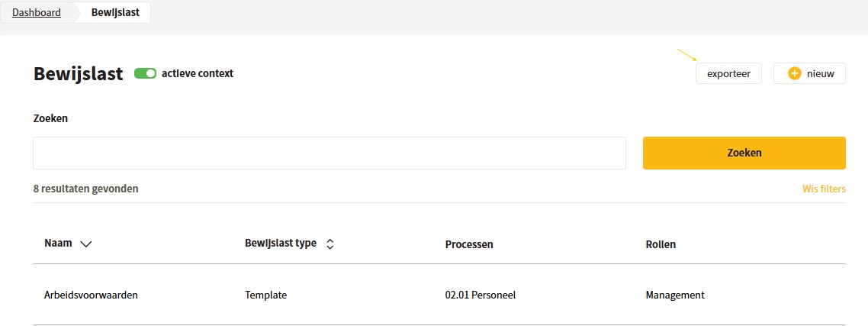Screen dimensions: 868x326
Task: Click the Rollen column header
Action: (661, 244)
